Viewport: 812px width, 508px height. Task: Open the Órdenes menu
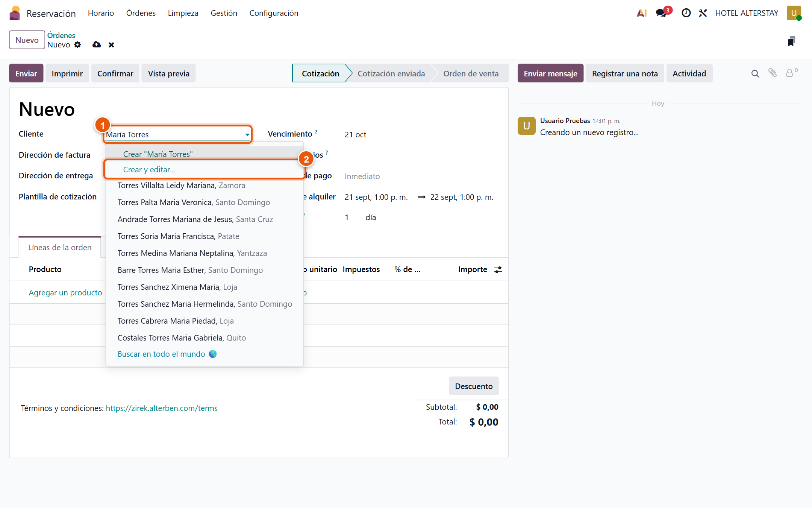141,13
